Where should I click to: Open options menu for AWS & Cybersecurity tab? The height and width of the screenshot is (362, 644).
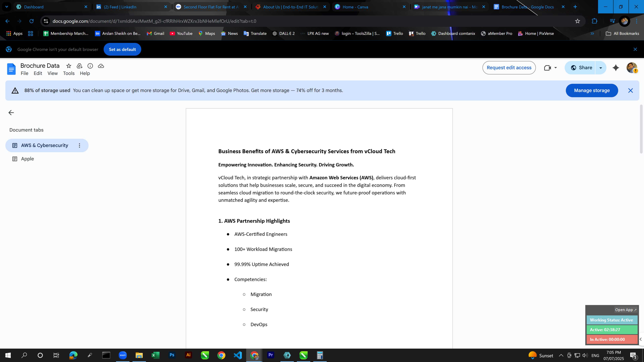[x=79, y=145]
